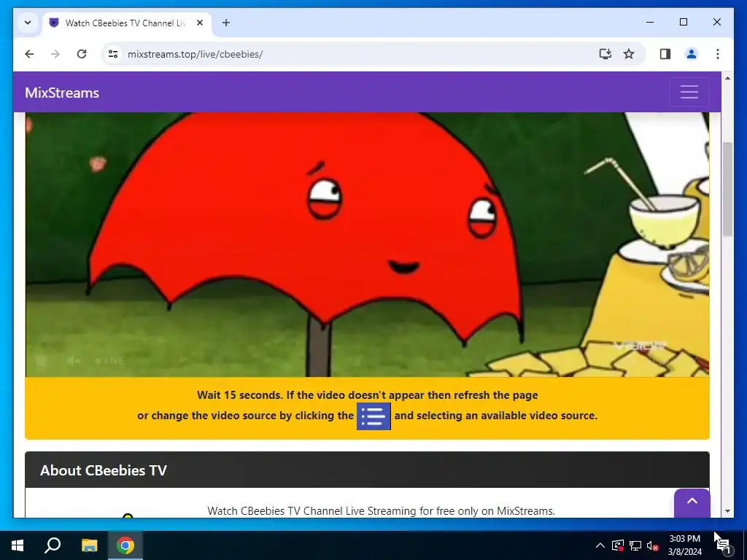Click the purple back-to-top arrow button
This screenshot has height=560, width=747.
tap(692, 502)
